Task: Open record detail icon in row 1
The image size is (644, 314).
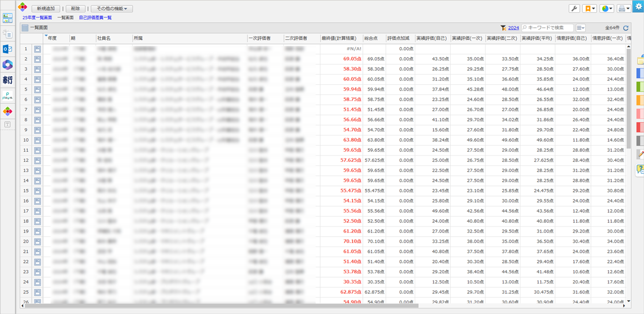Action: click(38, 49)
